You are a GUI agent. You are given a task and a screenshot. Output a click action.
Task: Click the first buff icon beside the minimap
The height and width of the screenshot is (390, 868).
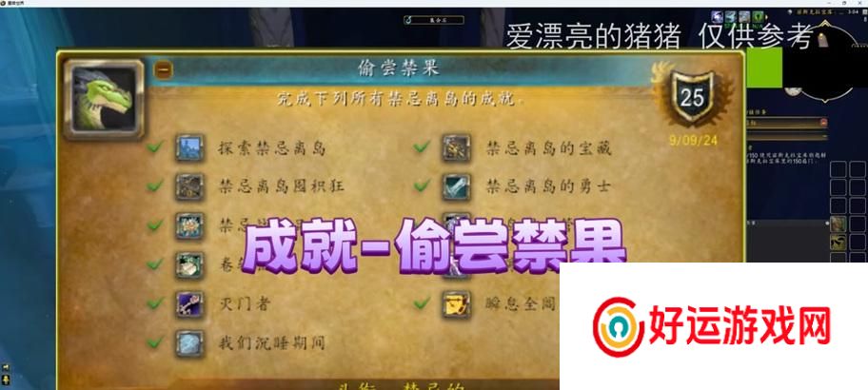click(717, 16)
